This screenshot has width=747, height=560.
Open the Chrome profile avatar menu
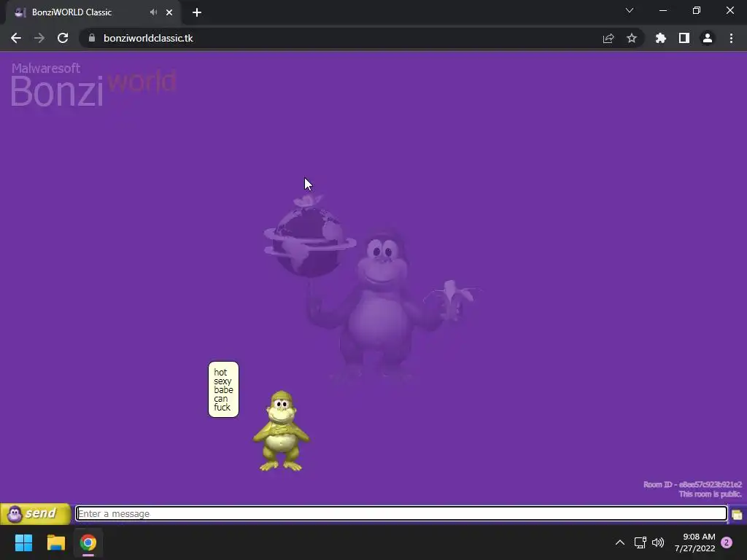(x=708, y=38)
